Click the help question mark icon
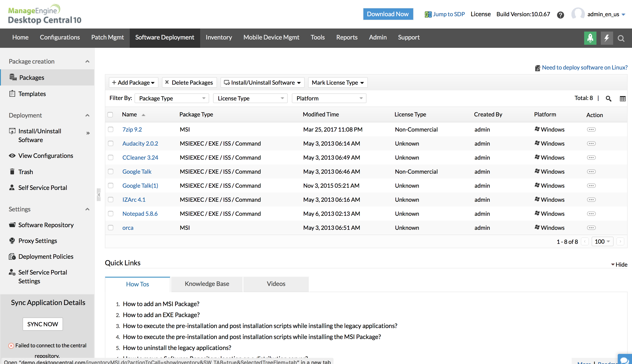 (x=560, y=15)
